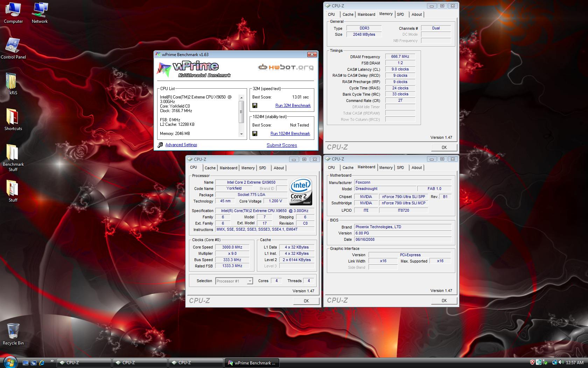Screen dimensions: 588x368
Task: Click the 13.01 sec best score
Action: pos(300,97)
